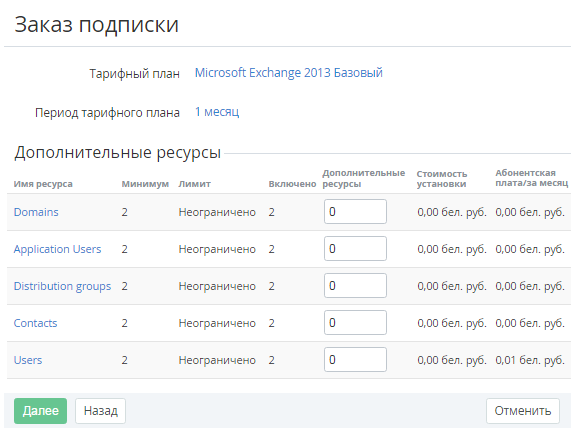This screenshot has width=574, height=433.
Task: Focus the Application Users additional resources field
Action: [x=355, y=249]
